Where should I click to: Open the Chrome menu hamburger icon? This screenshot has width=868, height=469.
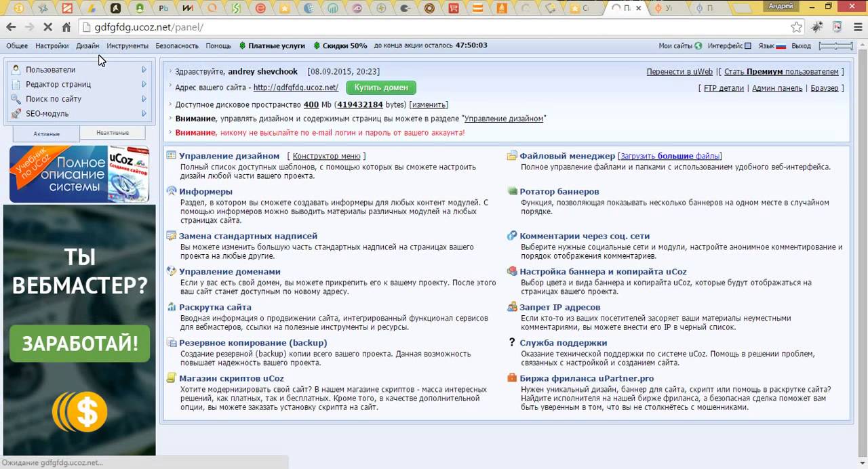(x=858, y=27)
